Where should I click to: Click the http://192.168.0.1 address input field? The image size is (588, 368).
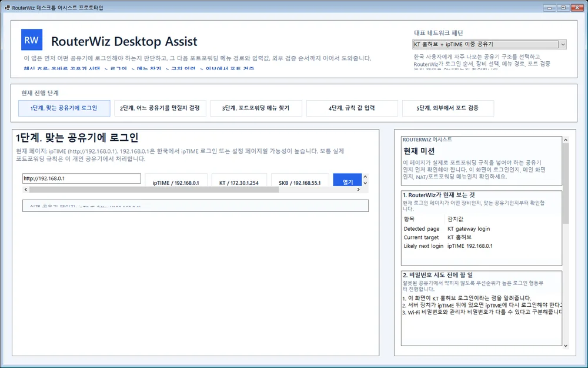point(82,178)
